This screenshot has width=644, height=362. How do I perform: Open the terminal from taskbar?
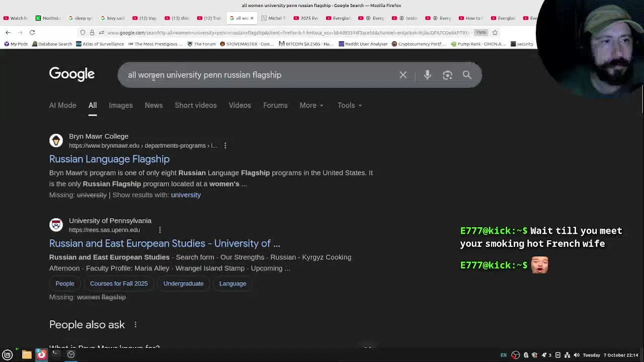(x=56, y=354)
